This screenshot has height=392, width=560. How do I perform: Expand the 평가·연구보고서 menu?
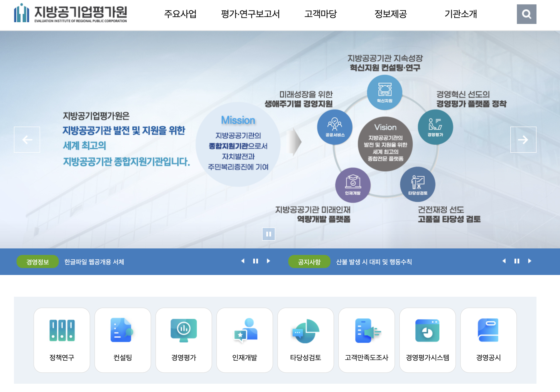click(250, 14)
